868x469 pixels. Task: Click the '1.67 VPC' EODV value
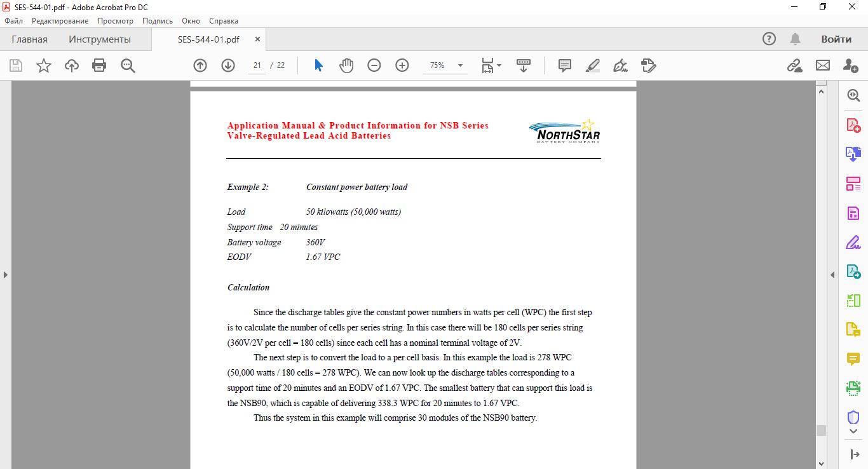(323, 257)
